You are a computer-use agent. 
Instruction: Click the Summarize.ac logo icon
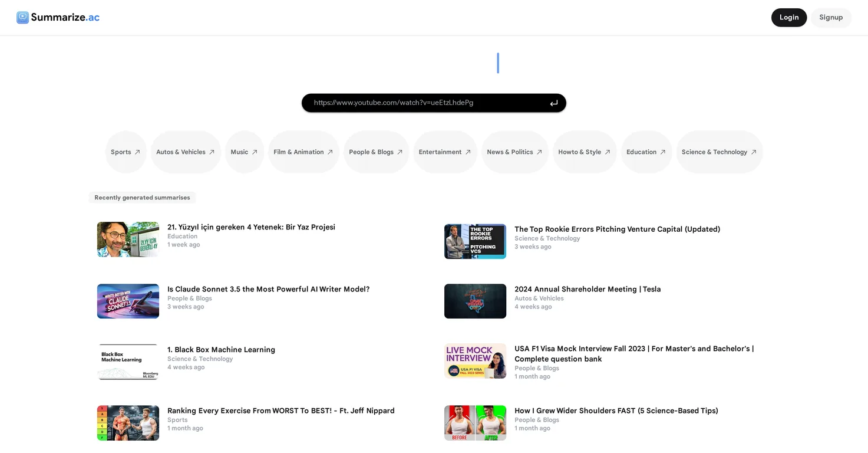[x=23, y=17]
